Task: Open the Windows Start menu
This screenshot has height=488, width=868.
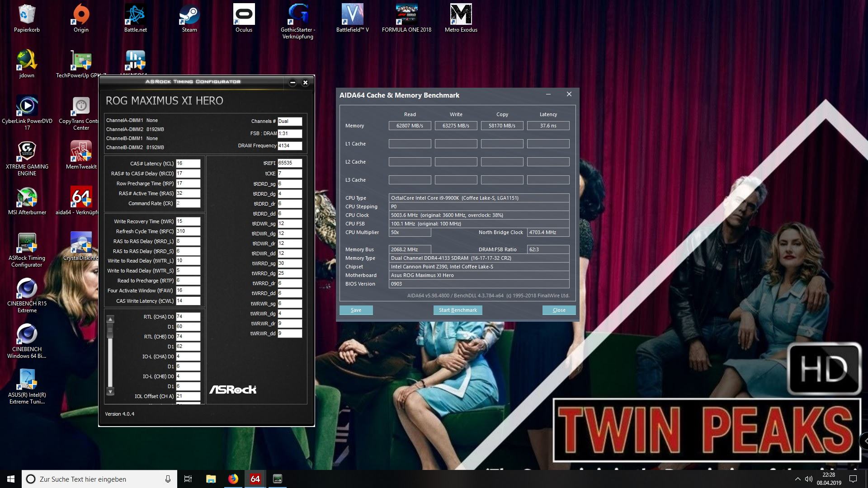Action: [x=11, y=479]
